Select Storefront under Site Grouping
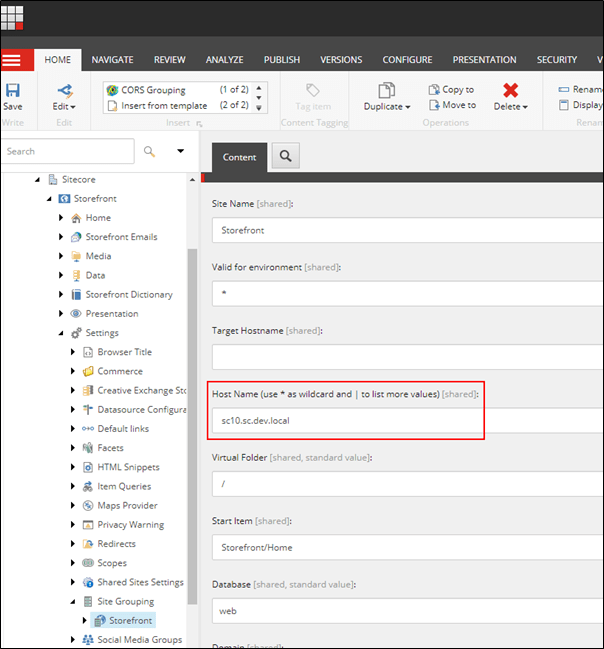The image size is (604, 649). tap(123, 620)
